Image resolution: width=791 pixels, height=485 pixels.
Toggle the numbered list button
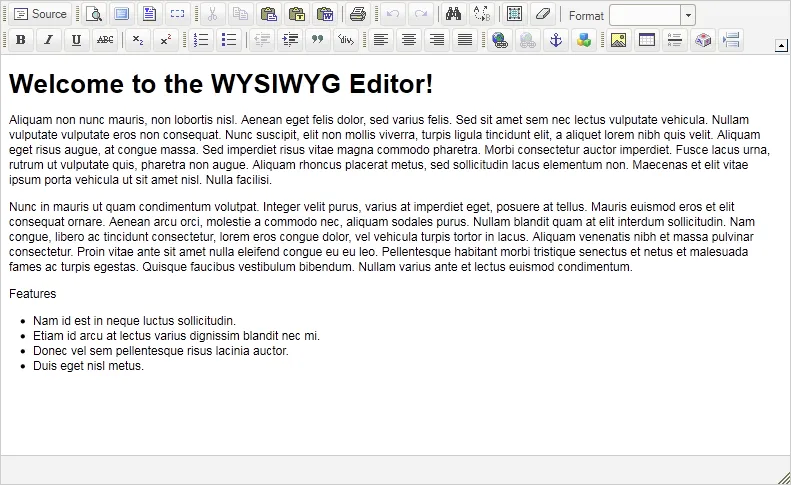point(201,40)
